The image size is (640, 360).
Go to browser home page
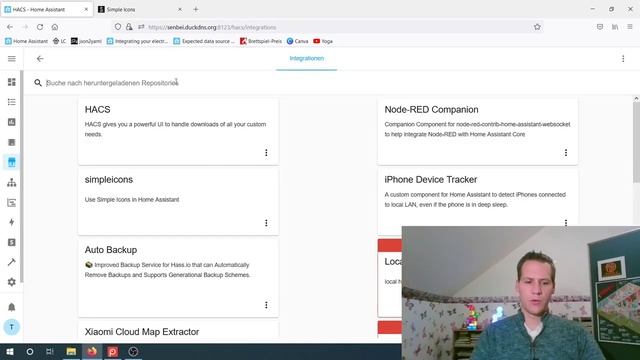click(55, 27)
